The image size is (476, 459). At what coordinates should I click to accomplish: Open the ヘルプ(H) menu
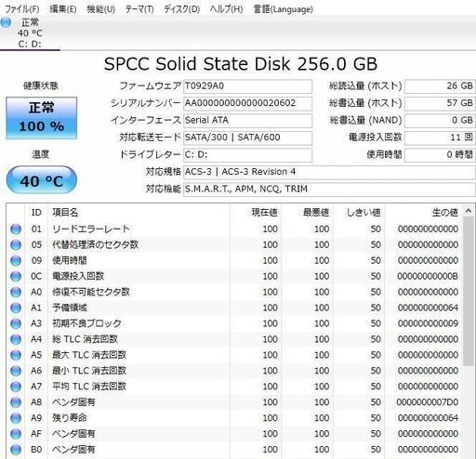tap(226, 9)
